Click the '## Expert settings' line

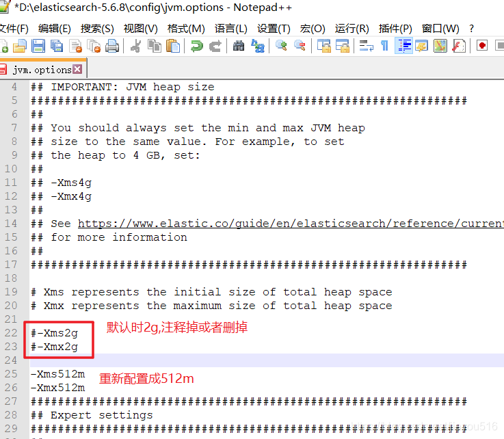pyautogui.click(x=92, y=415)
